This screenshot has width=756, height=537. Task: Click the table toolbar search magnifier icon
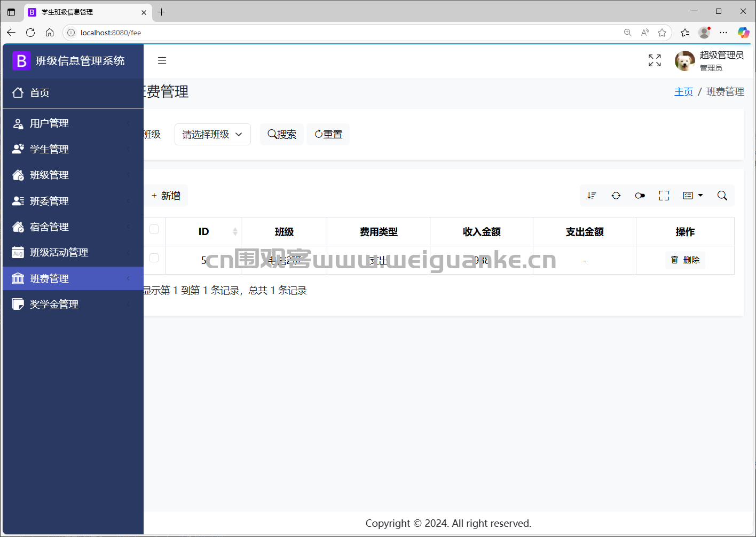tap(722, 196)
